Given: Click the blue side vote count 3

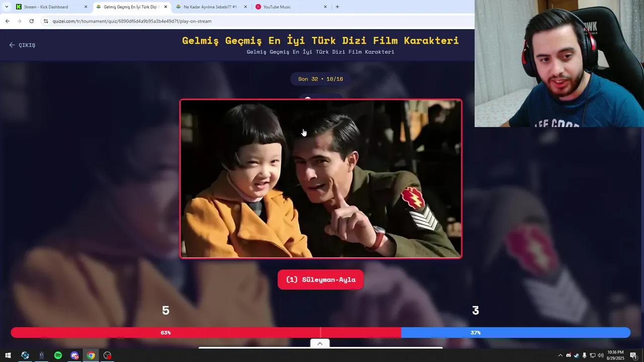Looking at the screenshot, I should [x=475, y=311].
